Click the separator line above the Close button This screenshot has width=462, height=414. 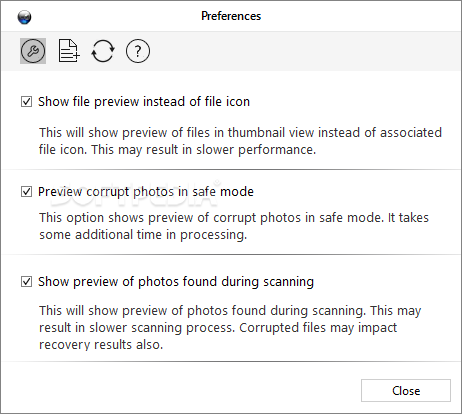pos(231,361)
